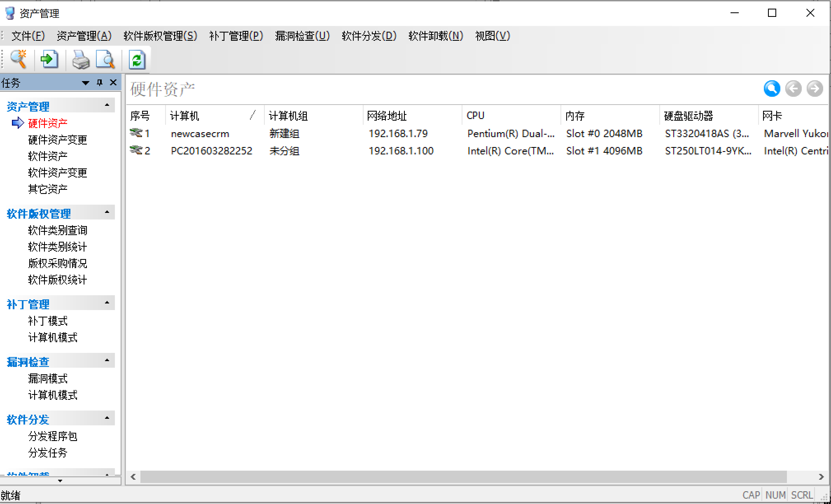Open the 任务 panel dropdown arrow
Viewport: 831px width, 504px height.
point(86,83)
